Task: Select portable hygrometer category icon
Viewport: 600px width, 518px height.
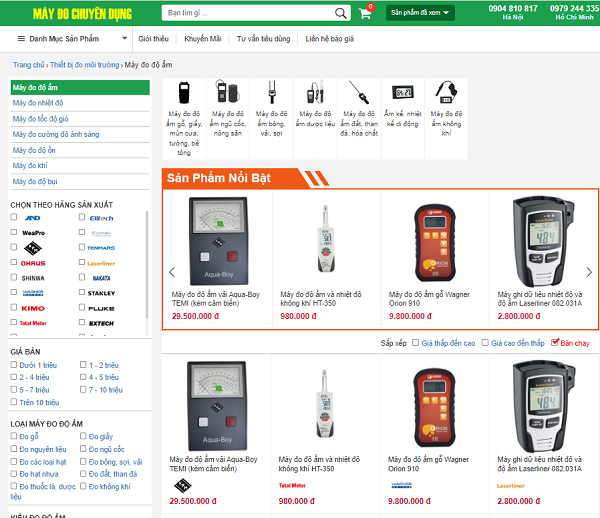Action: point(403,92)
